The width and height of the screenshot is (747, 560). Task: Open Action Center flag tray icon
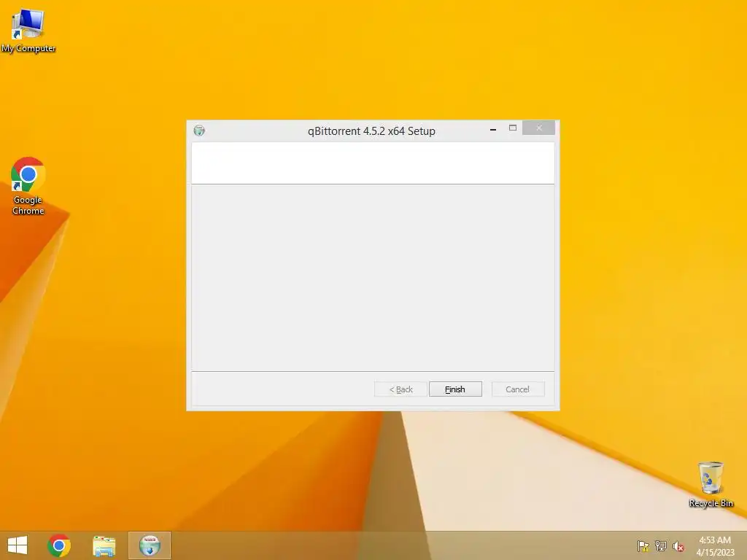point(643,545)
